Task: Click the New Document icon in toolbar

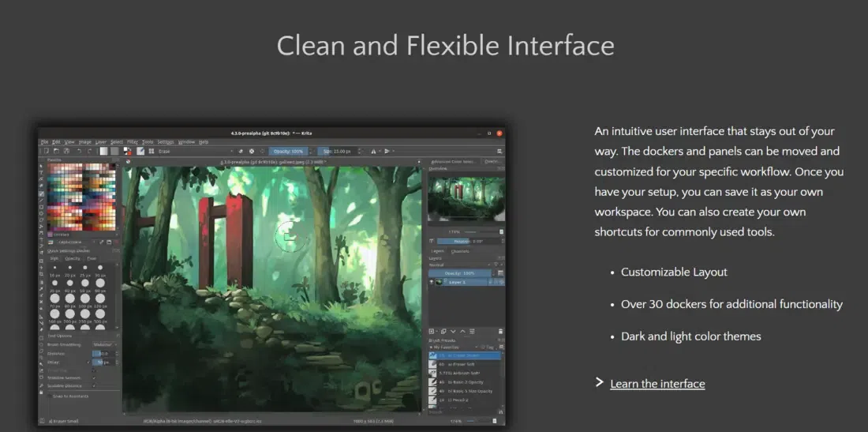Action: [47, 151]
